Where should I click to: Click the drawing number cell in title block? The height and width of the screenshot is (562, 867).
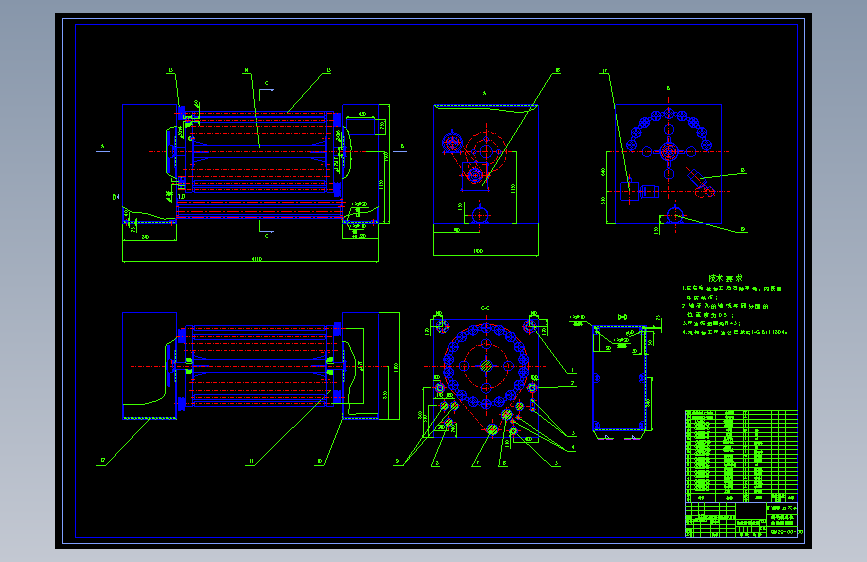point(782,532)
